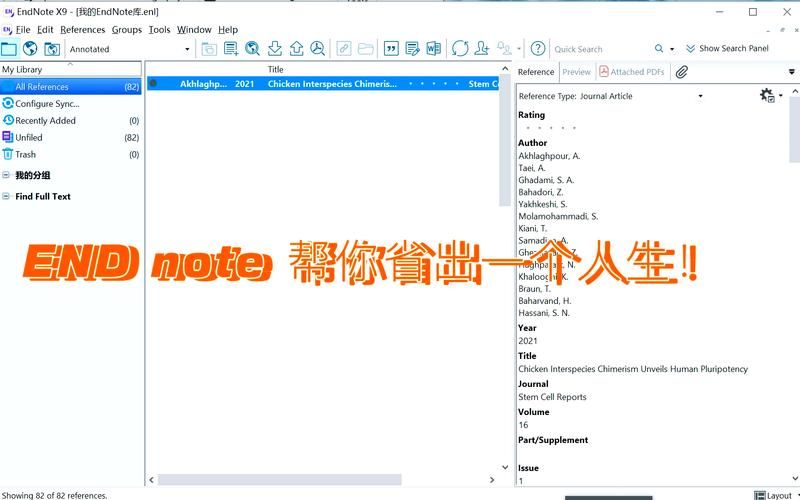Click Find Full Text PDF search icon
The height and width of the screenshot is (500, 800).
(x=318, y=49)
